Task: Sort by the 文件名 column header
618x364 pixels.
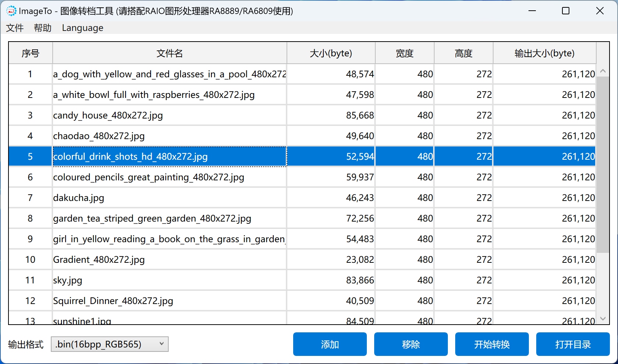Action: tap(169, 53)
